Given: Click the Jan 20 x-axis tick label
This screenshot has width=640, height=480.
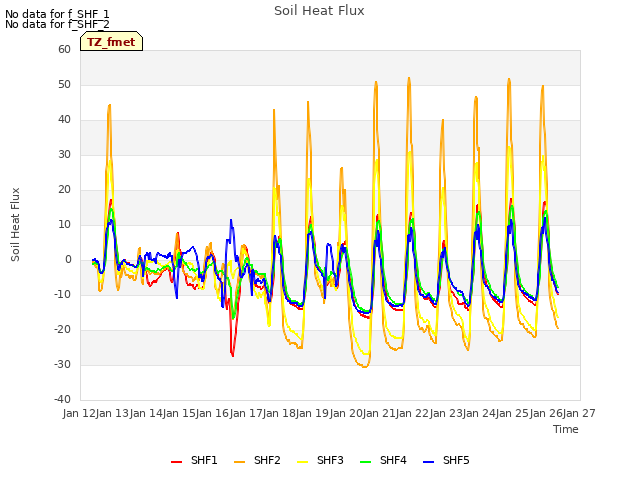Looking at the screenshot, I should [346, 413].
